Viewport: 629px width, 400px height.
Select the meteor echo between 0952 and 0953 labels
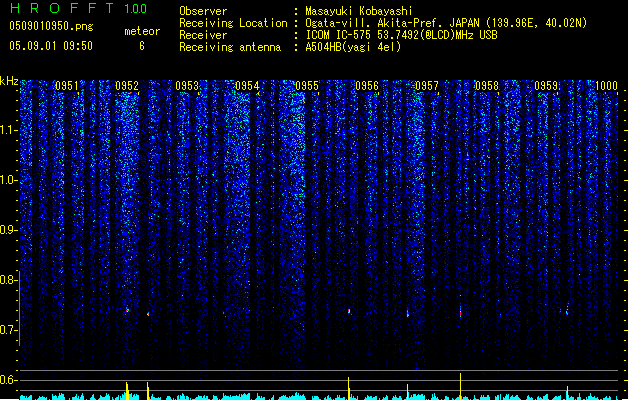(148, 314)
